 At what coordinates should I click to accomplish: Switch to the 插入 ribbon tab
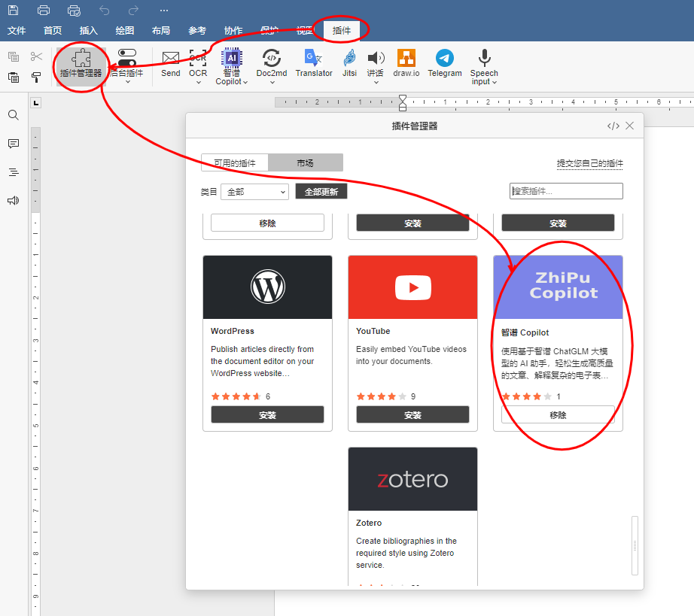pos(89,31)
